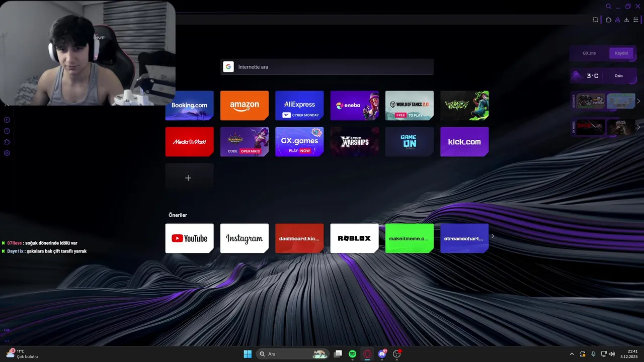
Task: Open Task View on the taskbar
Action: (338, 354)
